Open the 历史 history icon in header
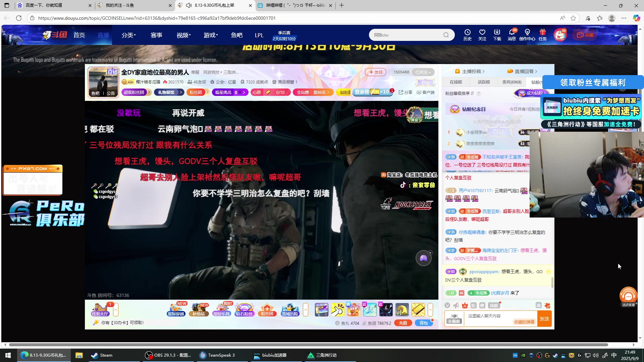The width and height of the screenshot is (644, 362). 467,35
